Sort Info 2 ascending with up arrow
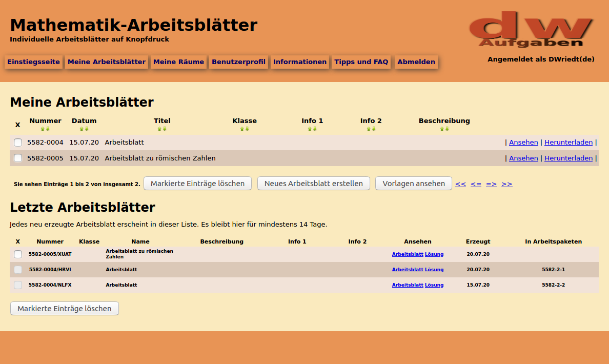 tap(368, 129)
